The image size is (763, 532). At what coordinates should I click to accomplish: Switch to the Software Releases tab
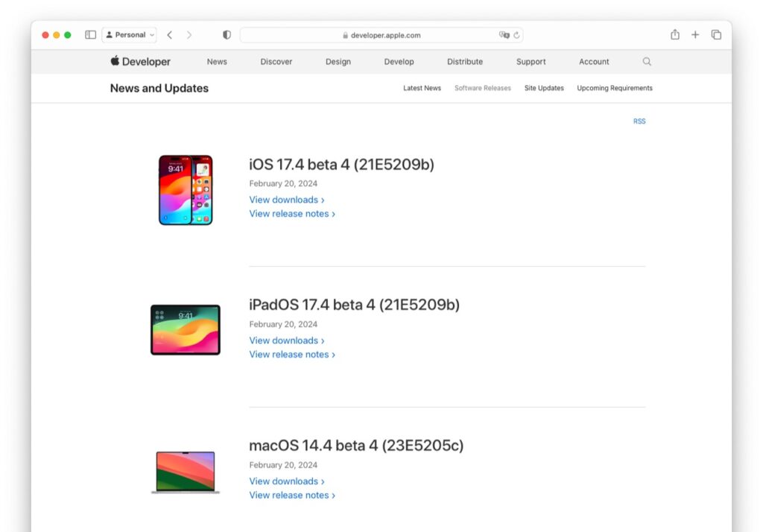click(482, 88)
